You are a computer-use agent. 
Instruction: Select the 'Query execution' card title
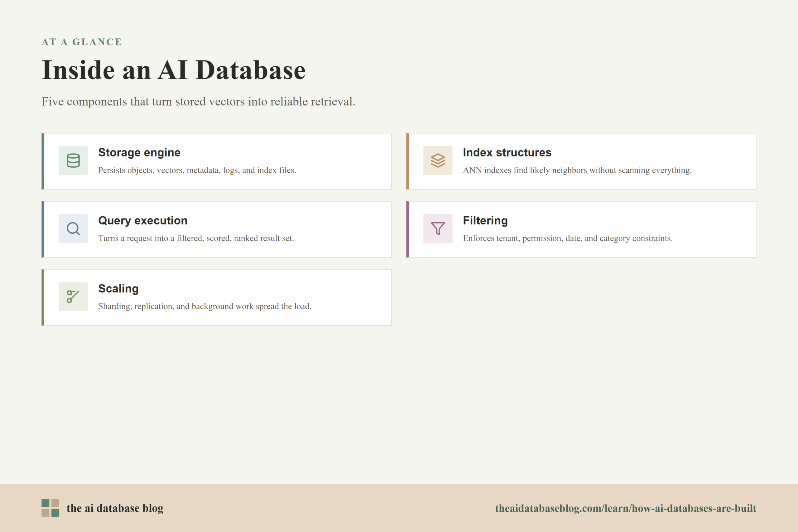click(x=142, y=221)
